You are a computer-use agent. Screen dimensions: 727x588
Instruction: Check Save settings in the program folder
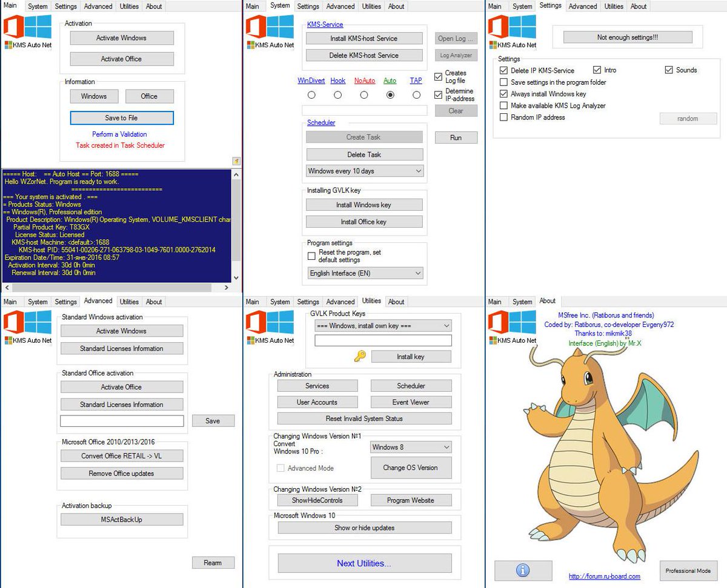(503, 82)
